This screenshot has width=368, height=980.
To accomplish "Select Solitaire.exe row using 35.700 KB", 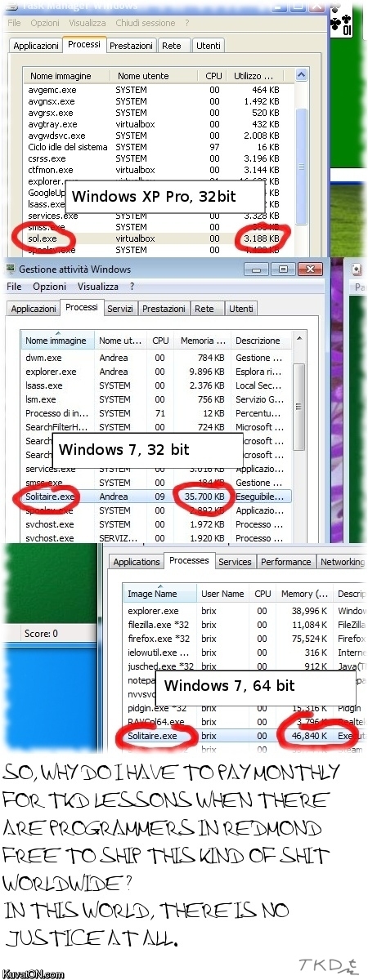I will [x=157, y=497].
